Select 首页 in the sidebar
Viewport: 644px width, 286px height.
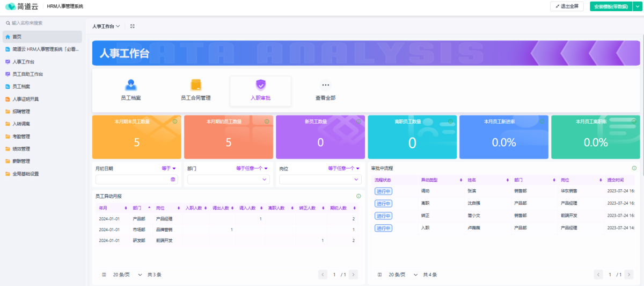pyautogui.click(x=42, y=37)
